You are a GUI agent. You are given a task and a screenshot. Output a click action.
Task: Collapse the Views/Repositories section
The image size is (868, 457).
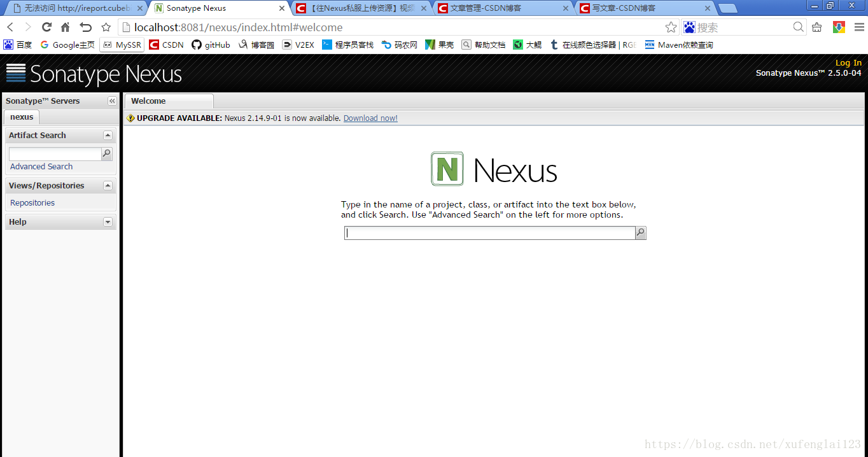click(108, 185)
